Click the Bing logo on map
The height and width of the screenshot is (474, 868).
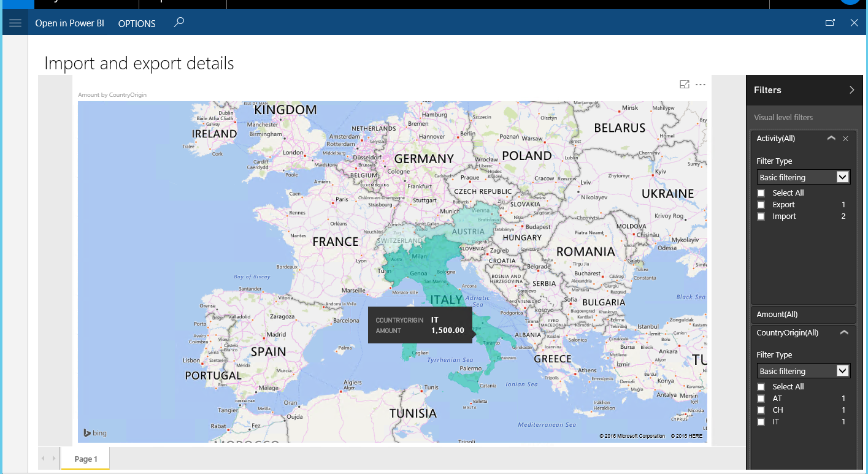click(94, 433)
